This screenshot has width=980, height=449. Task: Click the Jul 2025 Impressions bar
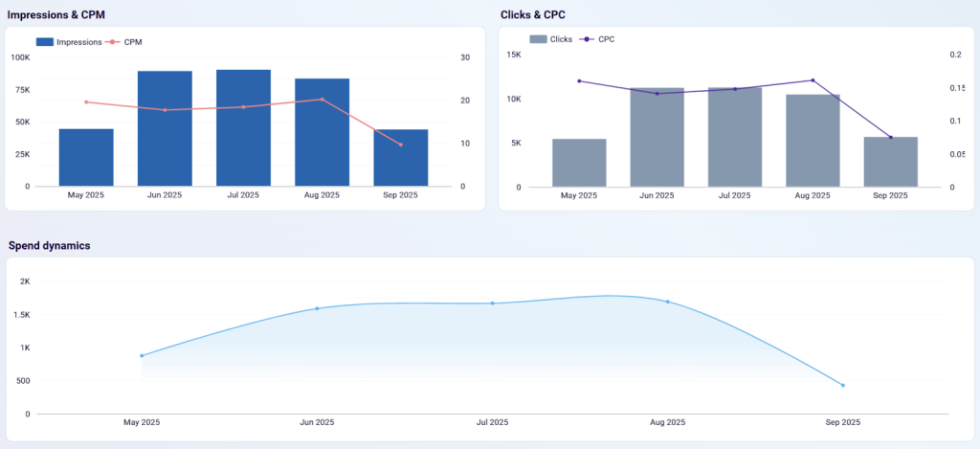pyautogui.click(x=243, y=128)
